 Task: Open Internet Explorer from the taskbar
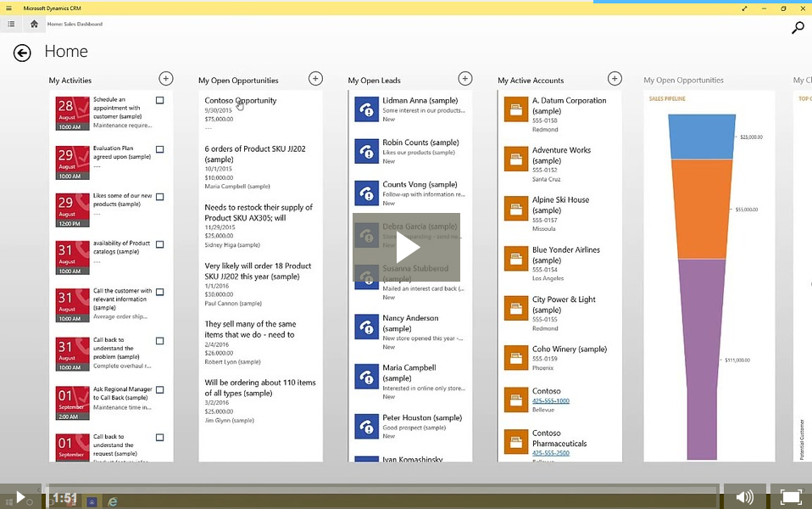pyautogui.click(x=113, y=501)
